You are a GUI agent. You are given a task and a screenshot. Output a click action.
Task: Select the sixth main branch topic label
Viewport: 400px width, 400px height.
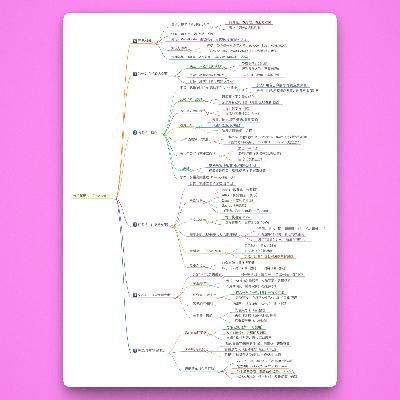[151, 351]
